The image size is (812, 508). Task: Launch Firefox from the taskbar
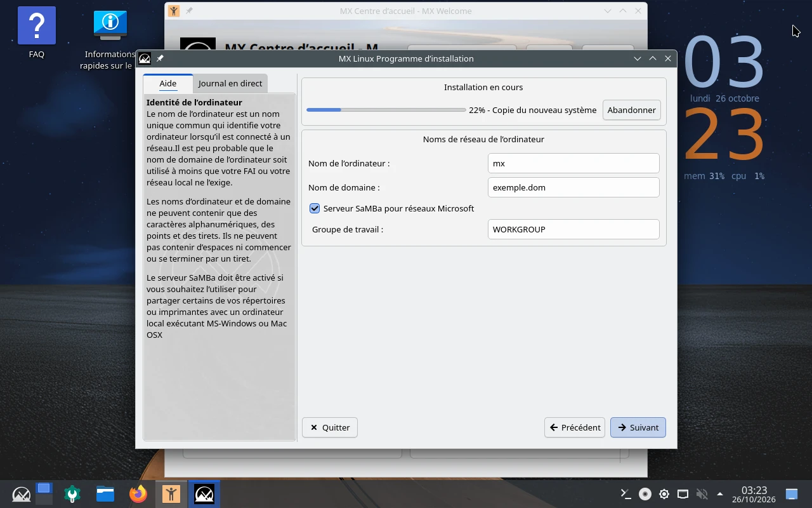point(138,494)
